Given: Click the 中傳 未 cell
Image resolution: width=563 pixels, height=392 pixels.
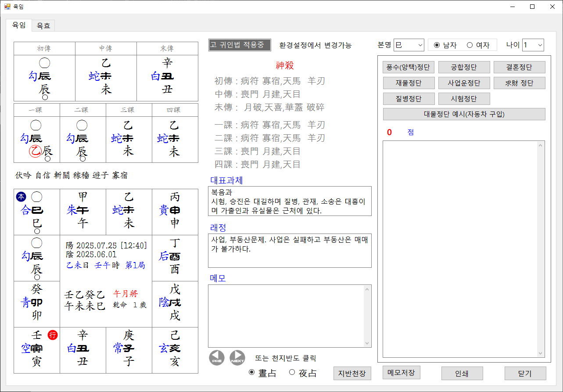Looking at the screenshot, I should click(x=106, y=78).
